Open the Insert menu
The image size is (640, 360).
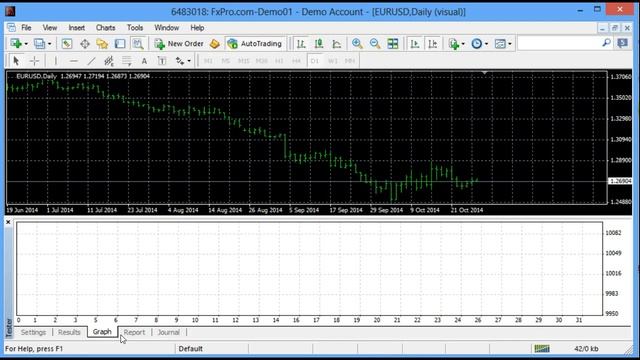tap(77, 28)
